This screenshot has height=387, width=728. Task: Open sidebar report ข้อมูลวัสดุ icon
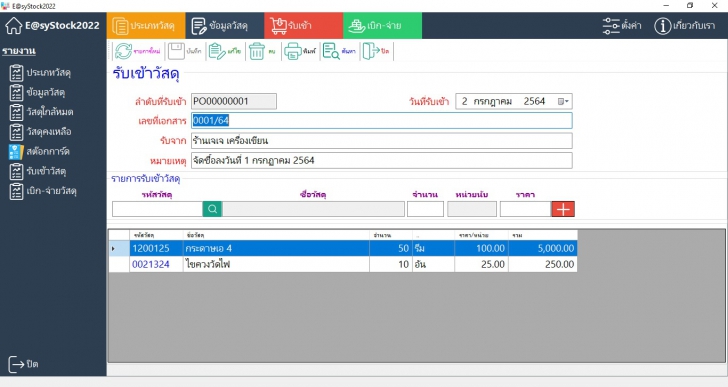(16, 92)
